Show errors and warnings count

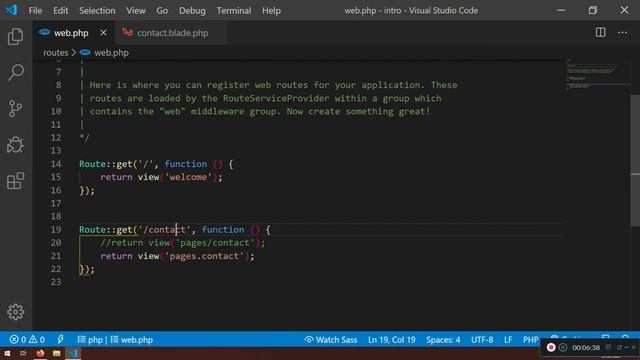pyautogui.click(x=27, y=340)
